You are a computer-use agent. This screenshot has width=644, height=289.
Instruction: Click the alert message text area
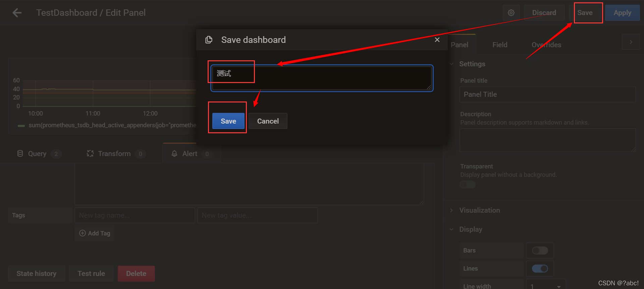coord(249,184)
